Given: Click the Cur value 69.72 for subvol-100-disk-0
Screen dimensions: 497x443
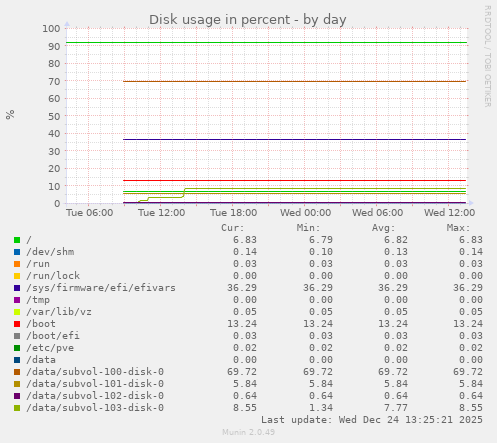Looking at the screenshot, I should click(242, 372).
